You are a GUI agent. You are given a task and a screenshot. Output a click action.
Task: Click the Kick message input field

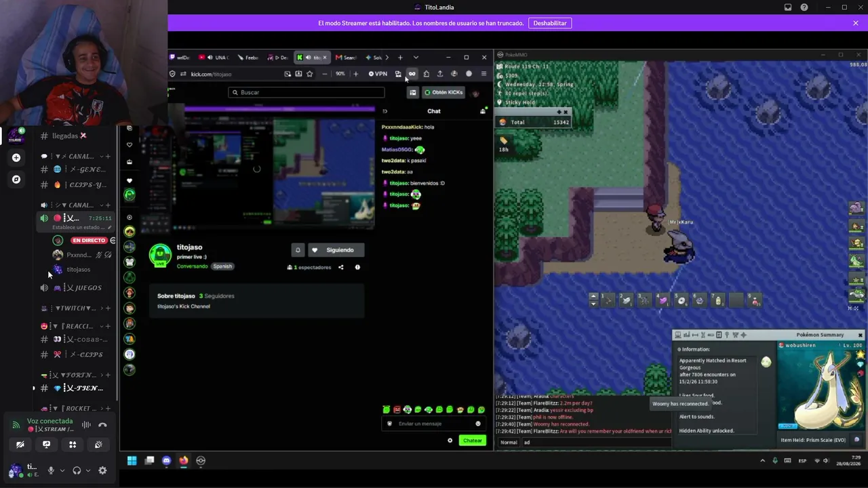pyautogui.click(x=434, y=424)
